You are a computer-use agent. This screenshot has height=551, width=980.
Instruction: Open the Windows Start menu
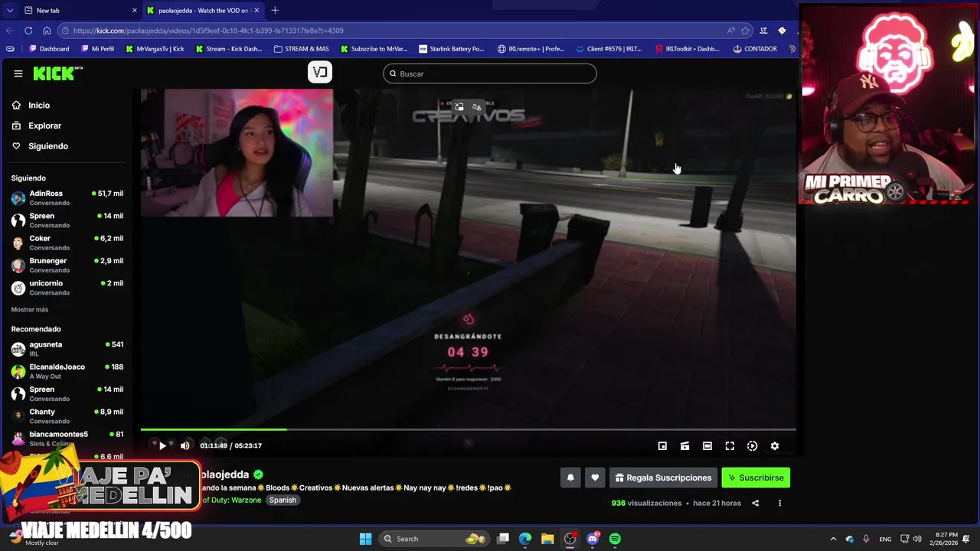pyautogui.click(x=365, y=539)
